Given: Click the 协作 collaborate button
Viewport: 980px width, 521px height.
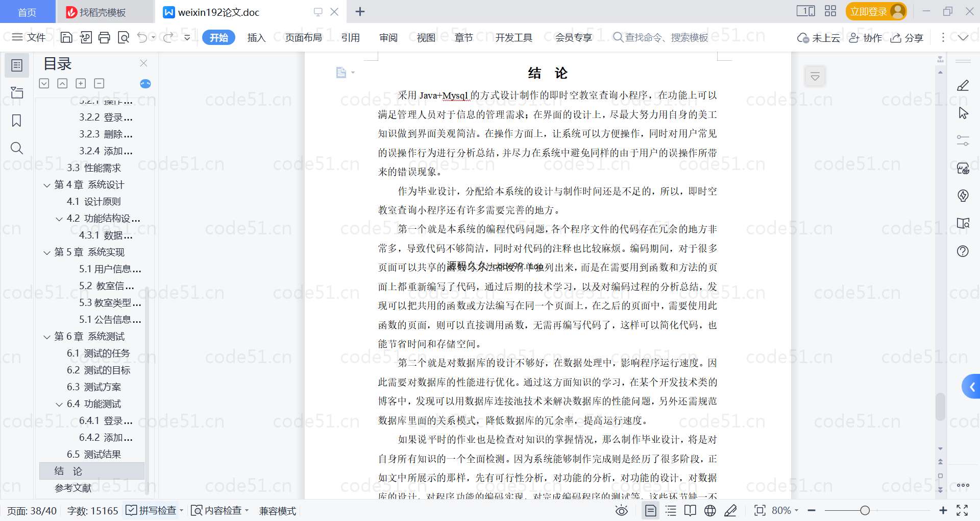Looking at the screenshot, I should point(866,37).
